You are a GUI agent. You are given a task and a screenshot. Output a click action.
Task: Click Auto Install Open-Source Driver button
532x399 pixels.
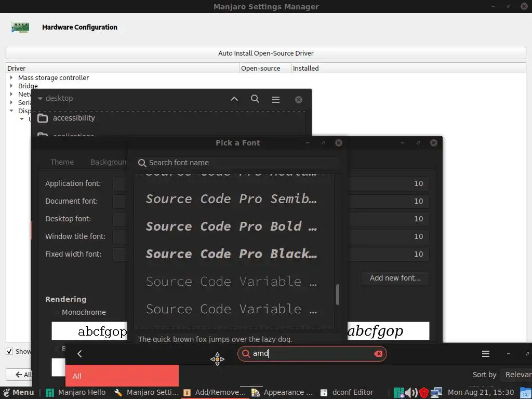(x=265, y=54)
